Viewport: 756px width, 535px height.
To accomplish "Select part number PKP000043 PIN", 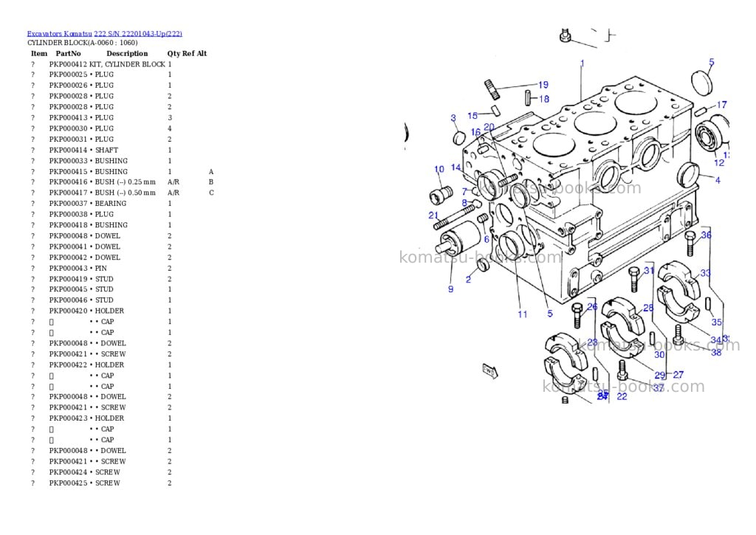I will 78,269.
